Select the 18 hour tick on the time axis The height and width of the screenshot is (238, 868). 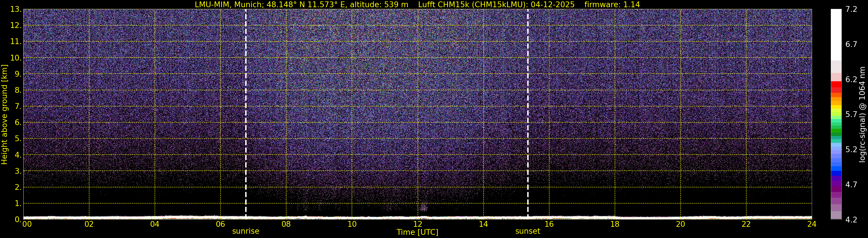[614, 224]
